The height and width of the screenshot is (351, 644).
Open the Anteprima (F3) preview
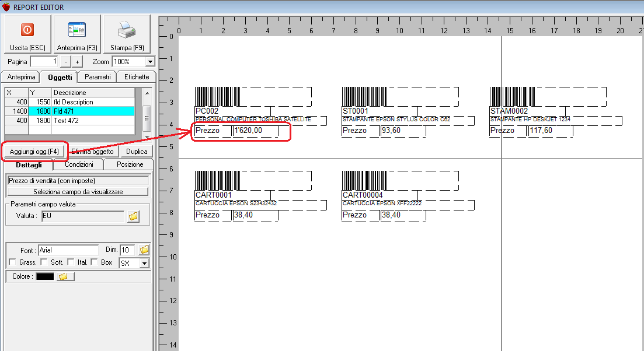(77, 34)
